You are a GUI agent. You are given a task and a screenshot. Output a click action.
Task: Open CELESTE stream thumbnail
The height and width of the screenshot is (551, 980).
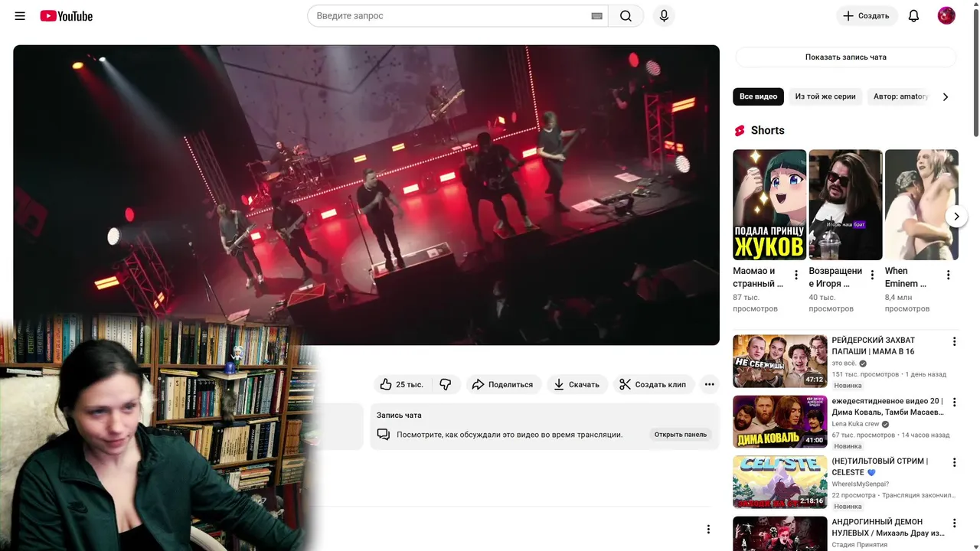780,482
